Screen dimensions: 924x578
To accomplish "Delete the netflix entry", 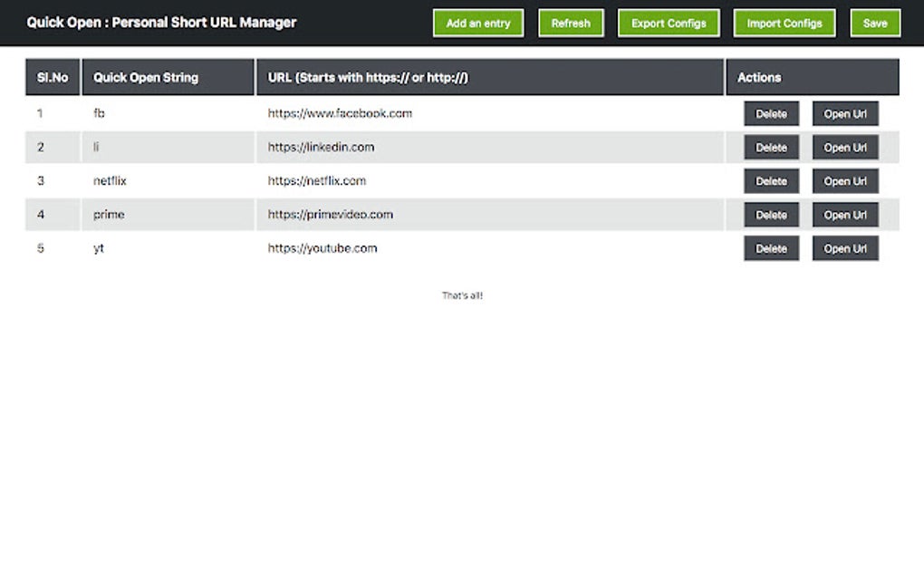I will pos(771,181).
